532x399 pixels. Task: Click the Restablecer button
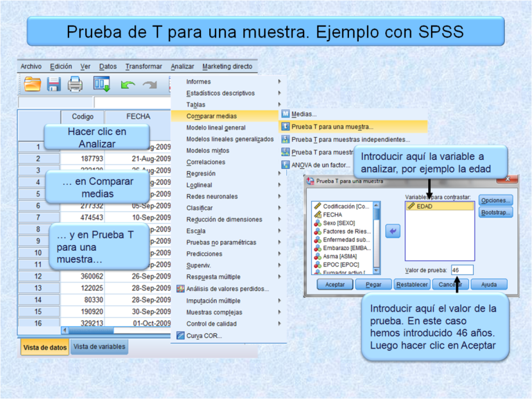(412, 284)
